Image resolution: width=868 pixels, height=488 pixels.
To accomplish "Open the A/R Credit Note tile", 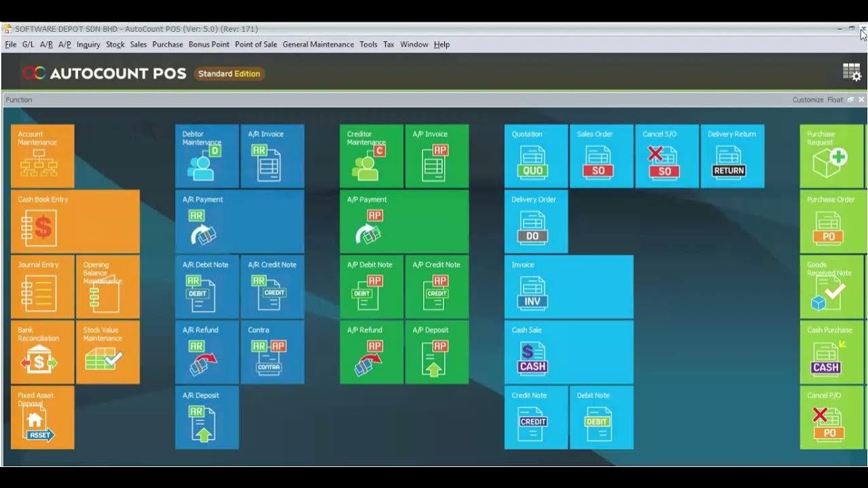I will tap(273, 287).
